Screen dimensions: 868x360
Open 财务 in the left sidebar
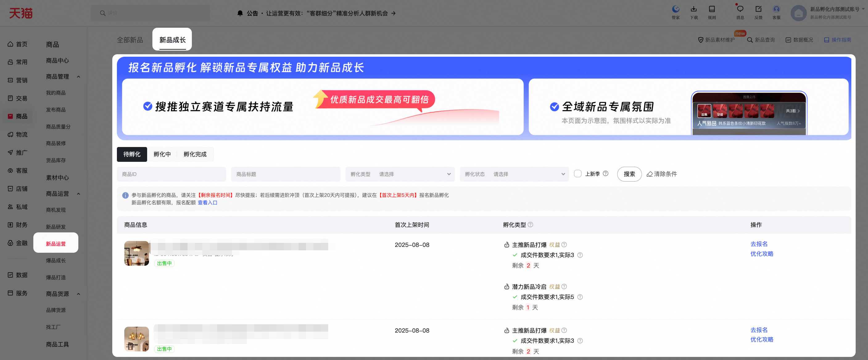coord(18,225)
